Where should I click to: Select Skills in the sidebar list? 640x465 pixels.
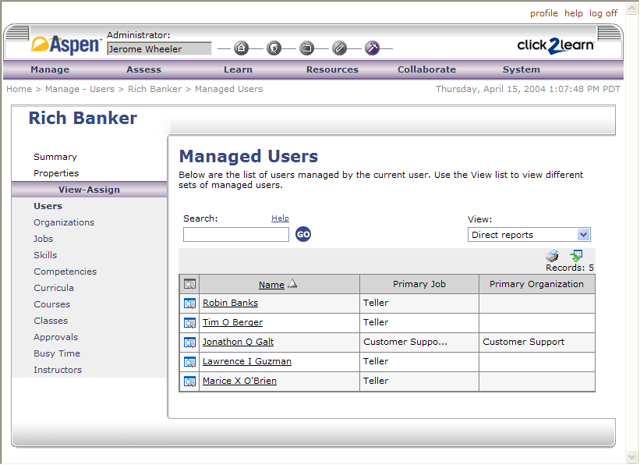tap(45, 255)
